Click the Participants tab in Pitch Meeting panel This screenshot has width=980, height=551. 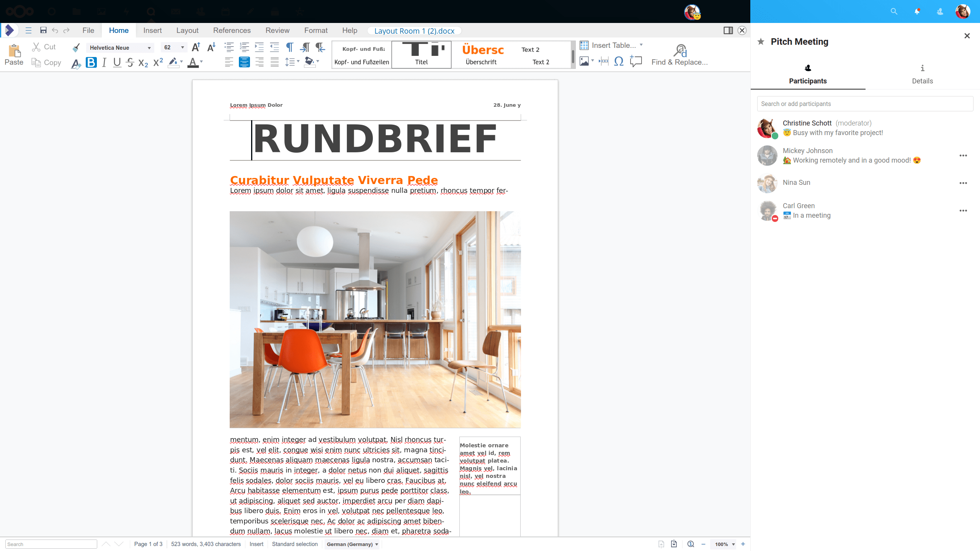808,74
